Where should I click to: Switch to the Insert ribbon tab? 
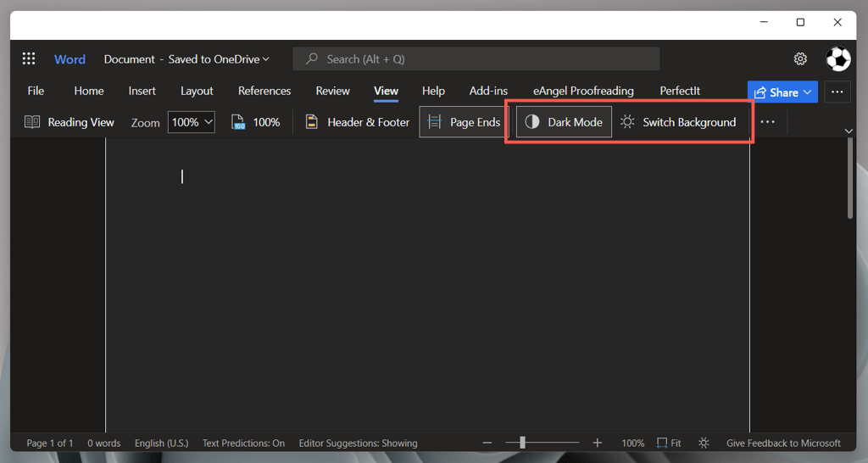(x=142, y=91)
